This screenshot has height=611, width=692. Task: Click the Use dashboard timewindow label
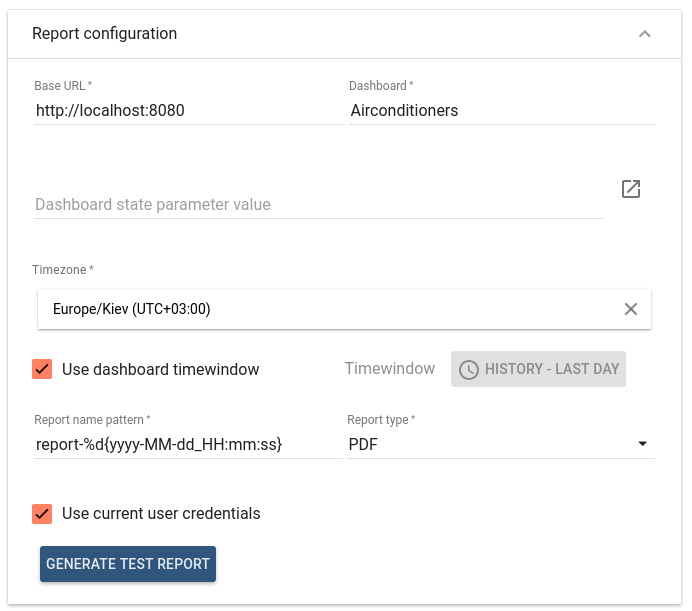point(161,370)
